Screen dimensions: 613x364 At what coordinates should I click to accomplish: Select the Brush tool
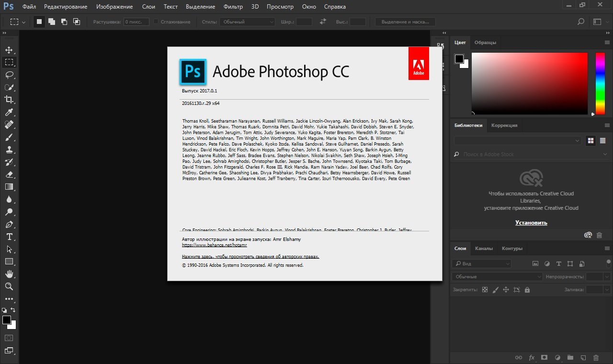9,137
